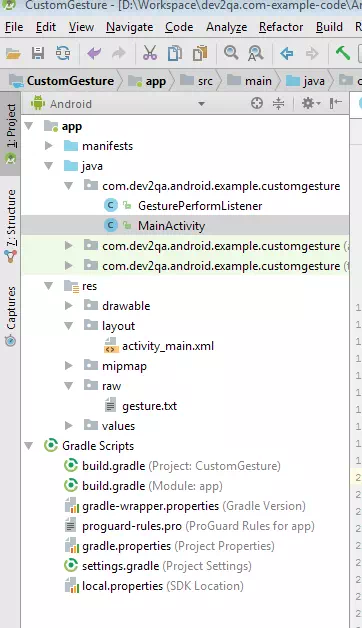The image size is (362, 628).
Task: Click the blue Back navigation arrow
Action: 287,53
